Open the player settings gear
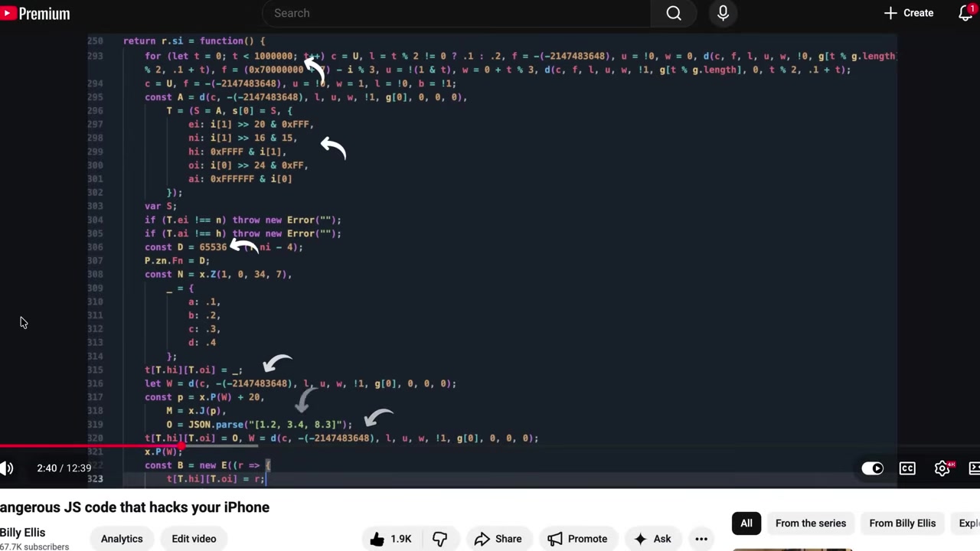Viewport: 980px width, 551px height. pos(942,468)
